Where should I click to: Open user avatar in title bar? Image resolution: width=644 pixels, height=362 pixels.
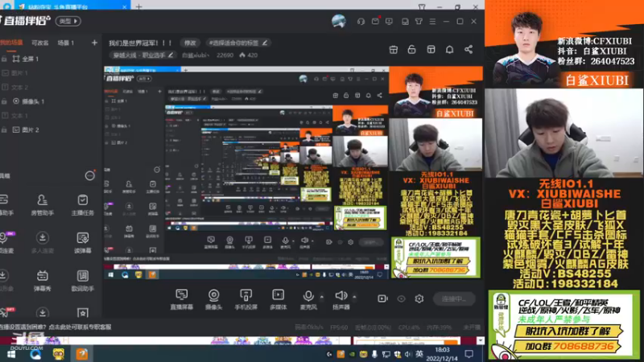coord(339,21)
